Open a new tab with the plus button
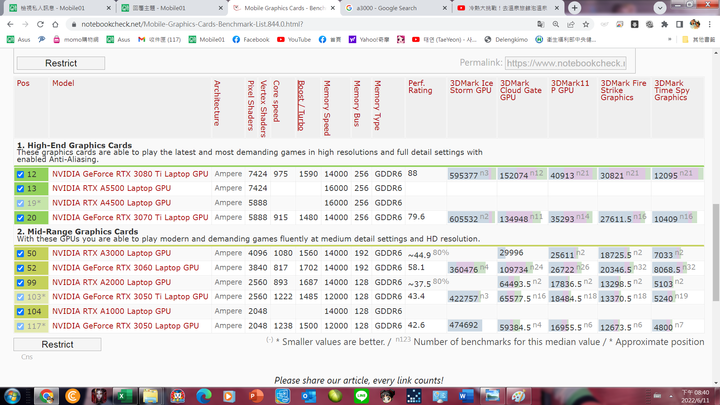Image resolution: width=720 pixels, height=405 pixels. click(x=574, y=8)
